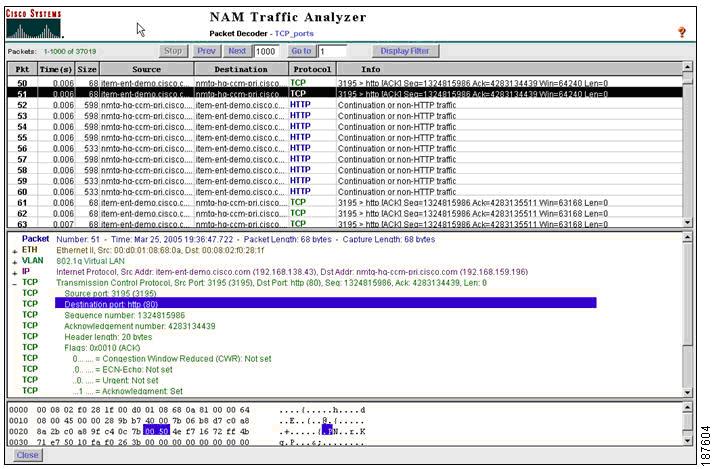
Task: Click the Size column header
Action: [87, 69]
